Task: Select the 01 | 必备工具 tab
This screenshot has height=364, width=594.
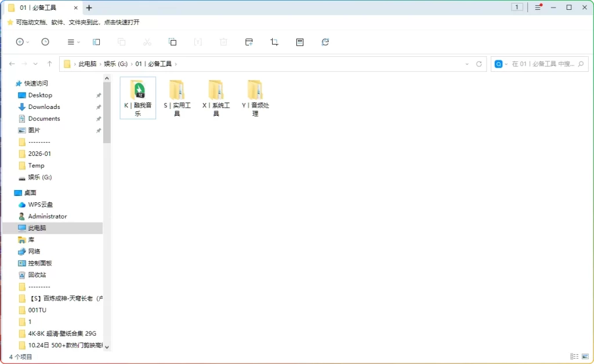Action: [35, 8]
